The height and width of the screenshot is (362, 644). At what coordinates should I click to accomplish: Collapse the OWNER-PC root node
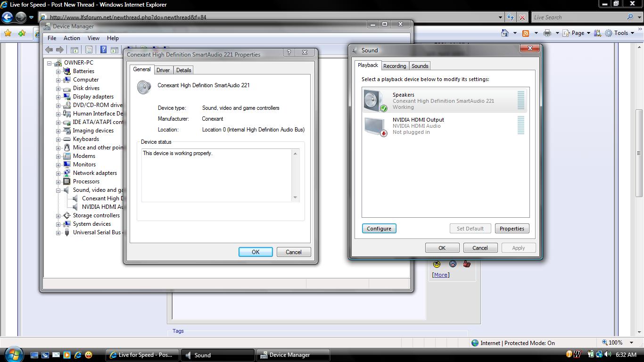(49, 63)
